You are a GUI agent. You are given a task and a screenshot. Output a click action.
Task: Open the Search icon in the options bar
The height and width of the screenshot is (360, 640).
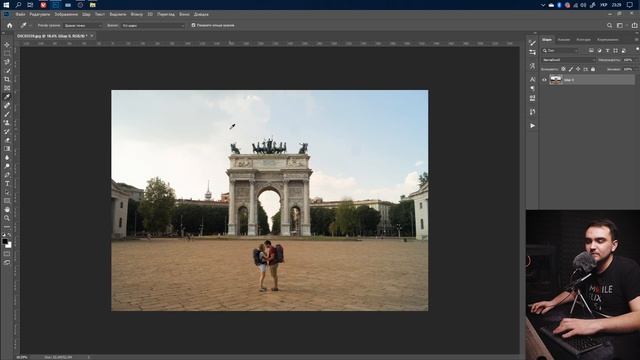609,25
